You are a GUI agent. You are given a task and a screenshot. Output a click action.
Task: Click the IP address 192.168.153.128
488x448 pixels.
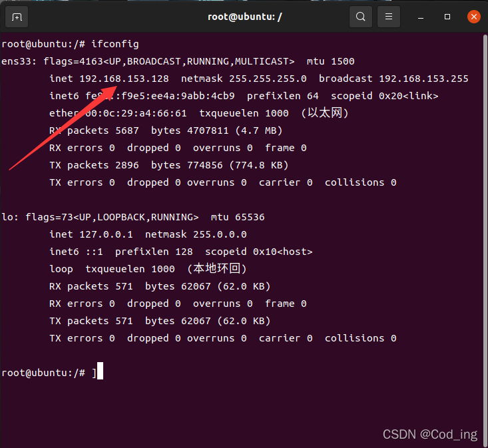[124, 79]
